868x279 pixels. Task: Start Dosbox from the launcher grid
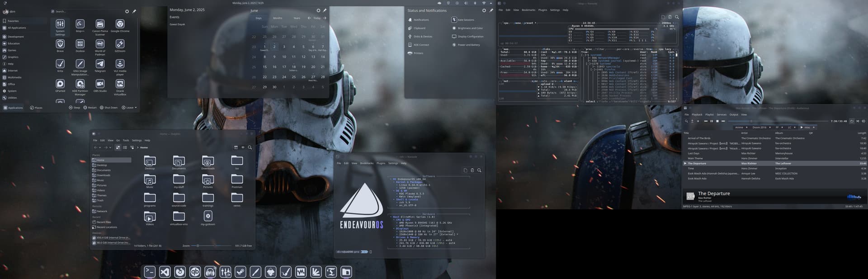80,46
